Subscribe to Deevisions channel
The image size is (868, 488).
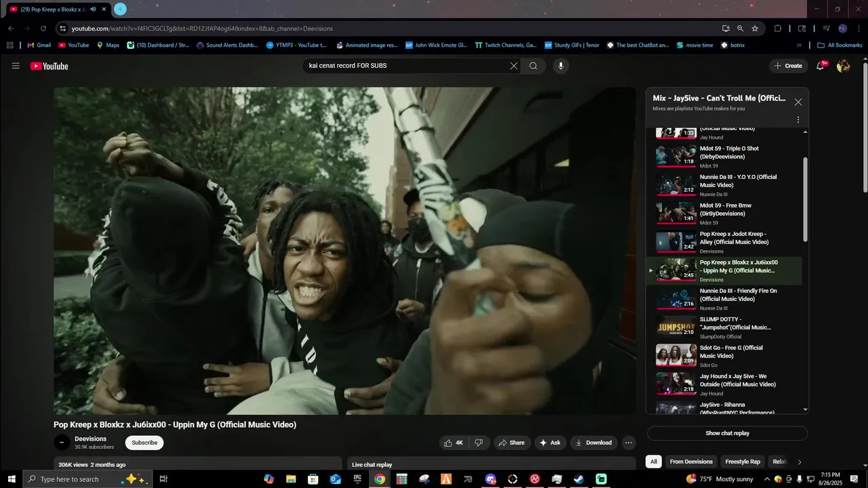click(144, 443)
